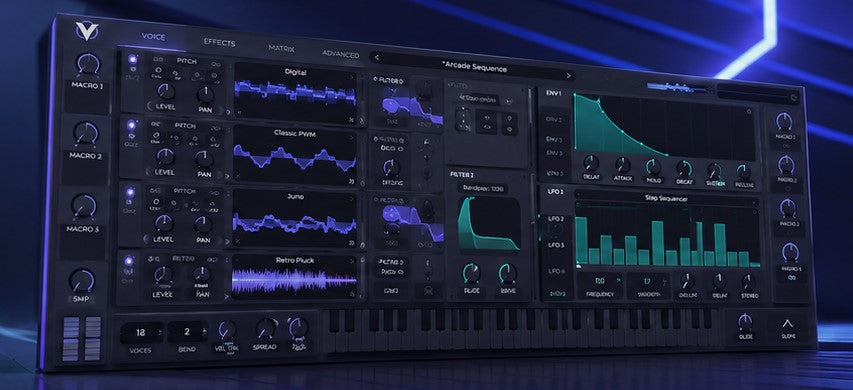The image size is (853, 390).
Task: Click the envelope Hold knob
Action: click(653, 167)
